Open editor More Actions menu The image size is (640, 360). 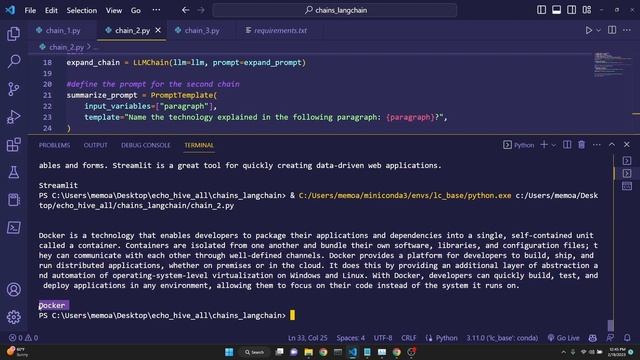coord(627,30)
